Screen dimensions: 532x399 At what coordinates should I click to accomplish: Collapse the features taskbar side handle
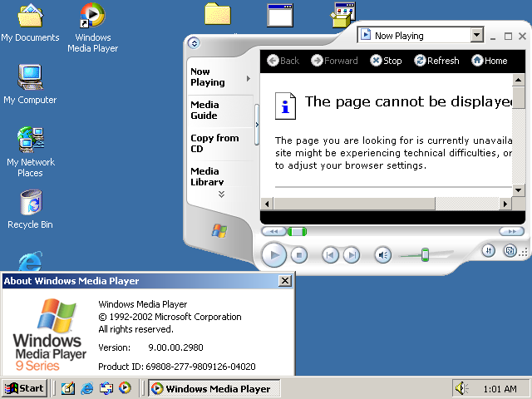tap(257, 125)
